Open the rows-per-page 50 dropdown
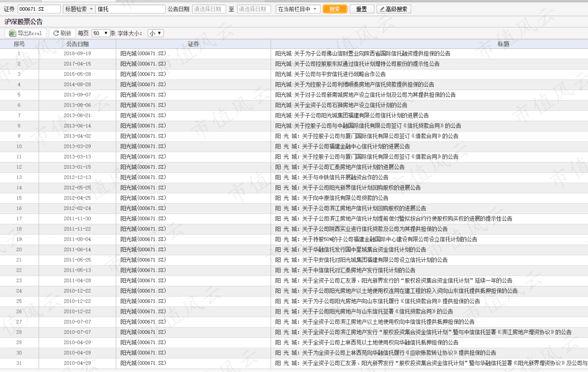The image size is (588, 372). pyautogui.click(x=100, y=33)
